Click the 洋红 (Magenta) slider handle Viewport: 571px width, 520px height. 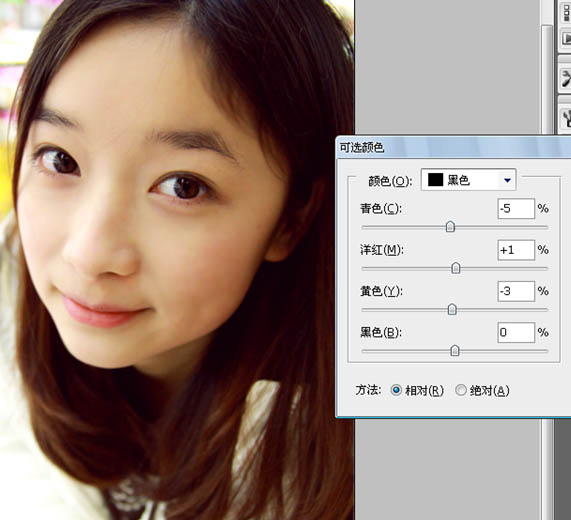(456, 268)
